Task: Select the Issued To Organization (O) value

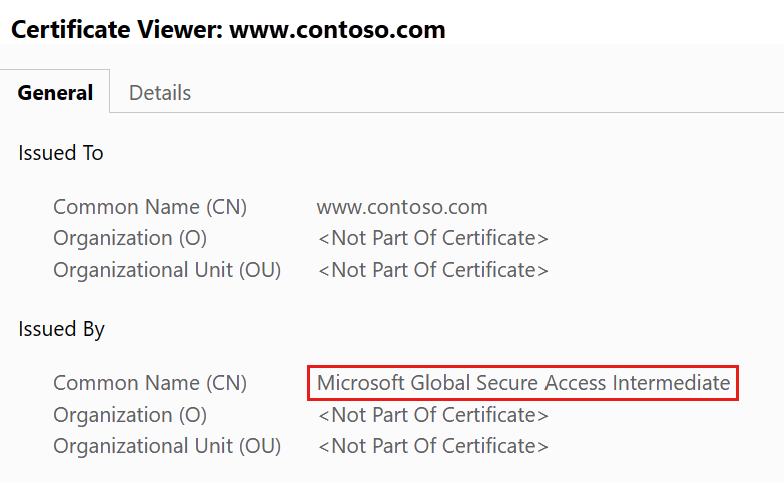Action: coord(433,239)
